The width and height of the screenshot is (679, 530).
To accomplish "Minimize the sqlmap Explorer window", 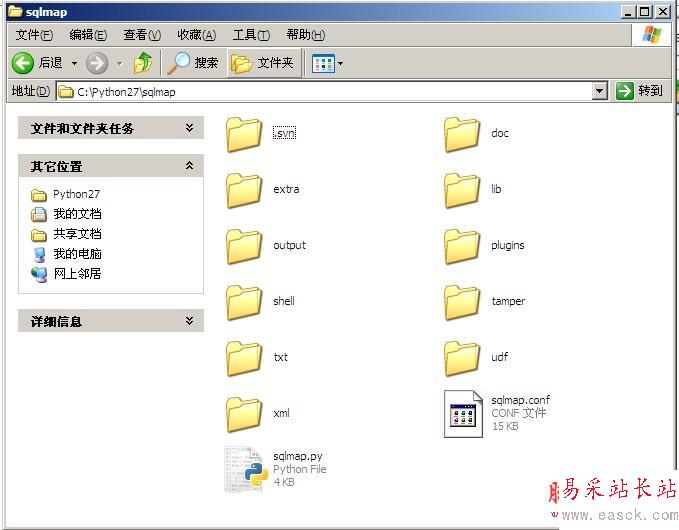I will pyautogui.click(x=628, y=11).
